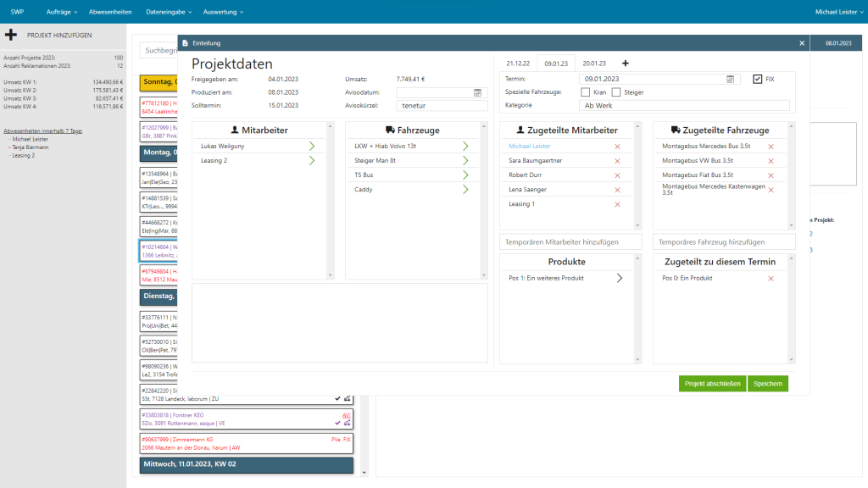Click the Temporären Mitarbeiter hinzufügen field

(x=568, y=241)
